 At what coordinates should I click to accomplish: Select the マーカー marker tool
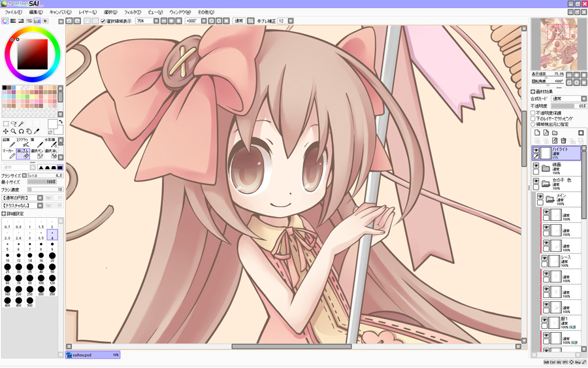(x=9, y=154)
